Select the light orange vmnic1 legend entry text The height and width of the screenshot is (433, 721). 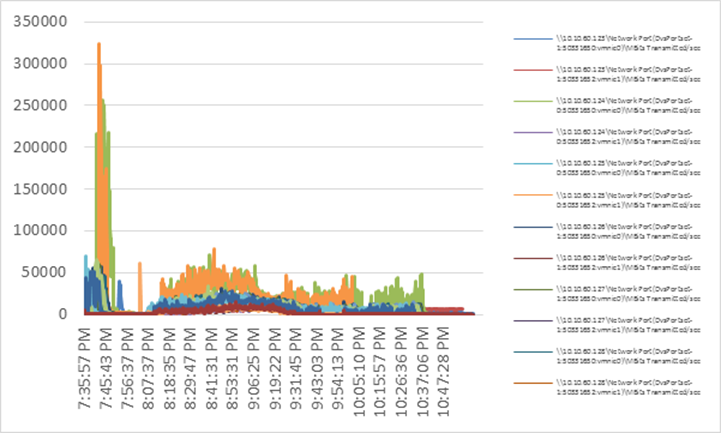(628, 200)
